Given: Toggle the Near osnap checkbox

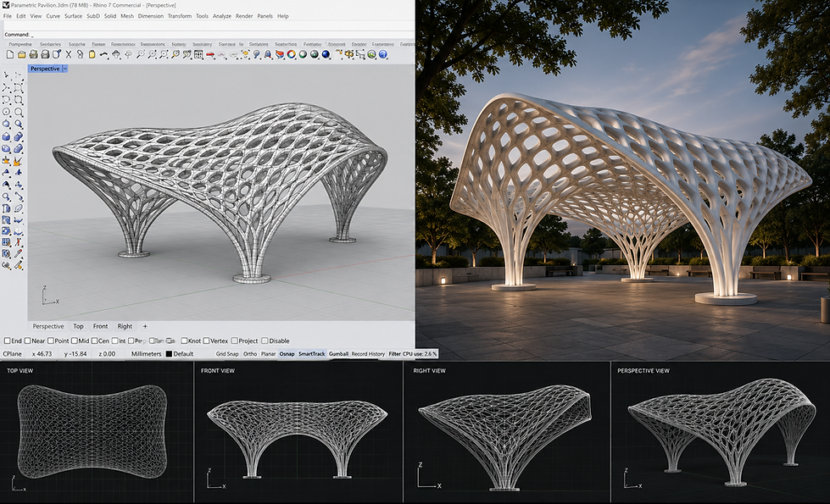Looking at the screenshot, I should (27, 341).
